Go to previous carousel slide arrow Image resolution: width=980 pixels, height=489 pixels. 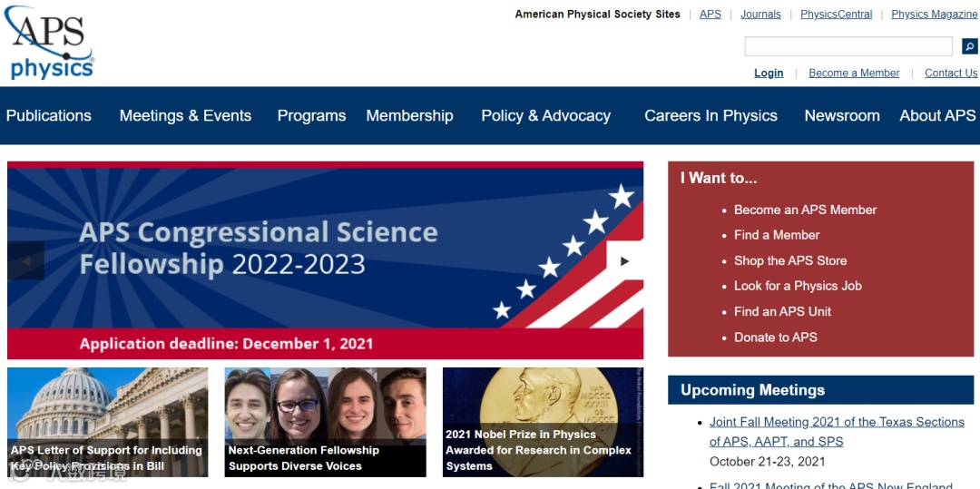point(26,261)
